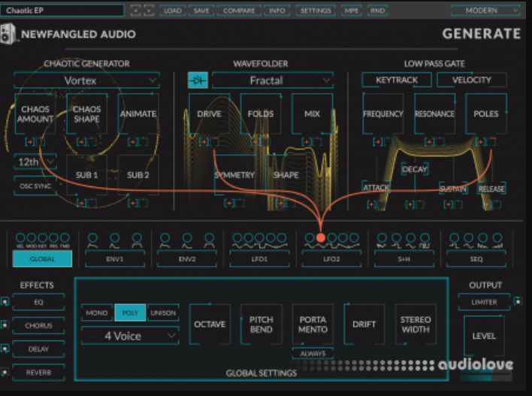Open the ALWAYS portamento mode selector
The width and height of the screenshot is (532, 396).
pyautogui.click(x=313, y=354)
